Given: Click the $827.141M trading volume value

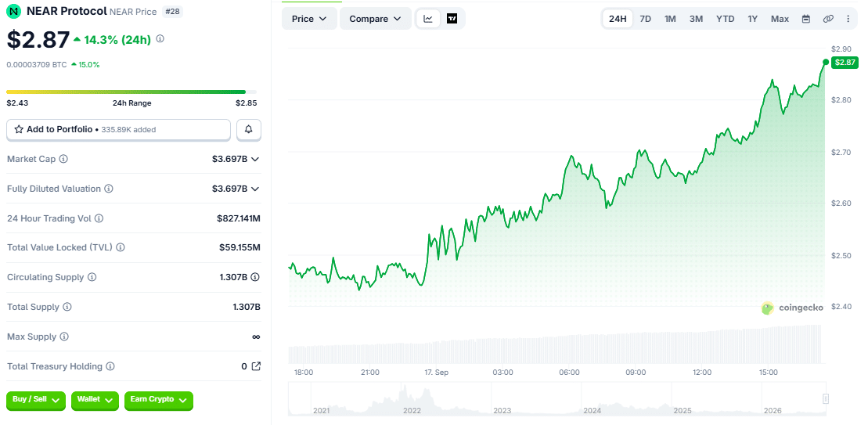Looking at the screenshot, I should 239,218.
